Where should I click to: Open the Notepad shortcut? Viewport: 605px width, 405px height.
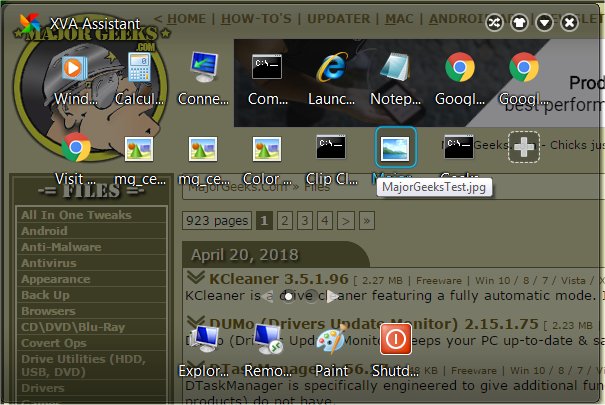coord(395,80)
